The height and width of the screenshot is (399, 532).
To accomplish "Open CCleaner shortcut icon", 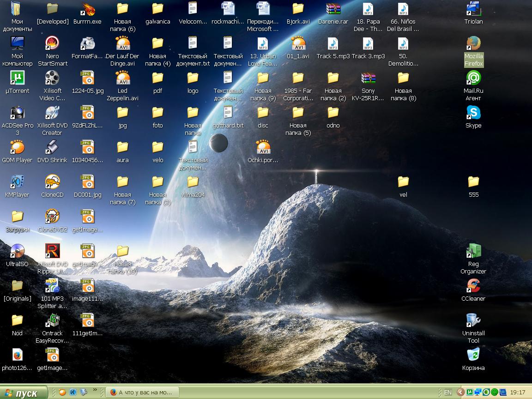I will (x=473, y=286).
